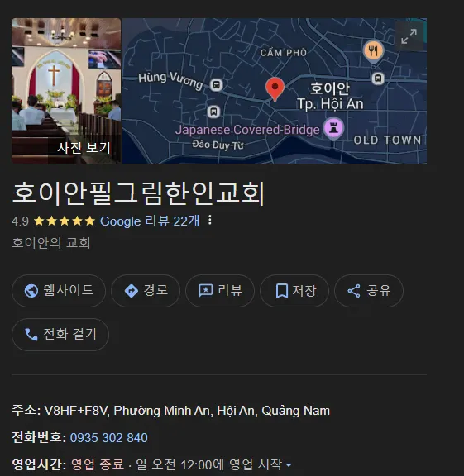Click the bus stop icon above Đào Duy Từ
The height and width of the screenshot is (476, 464).
coord(213,112)
